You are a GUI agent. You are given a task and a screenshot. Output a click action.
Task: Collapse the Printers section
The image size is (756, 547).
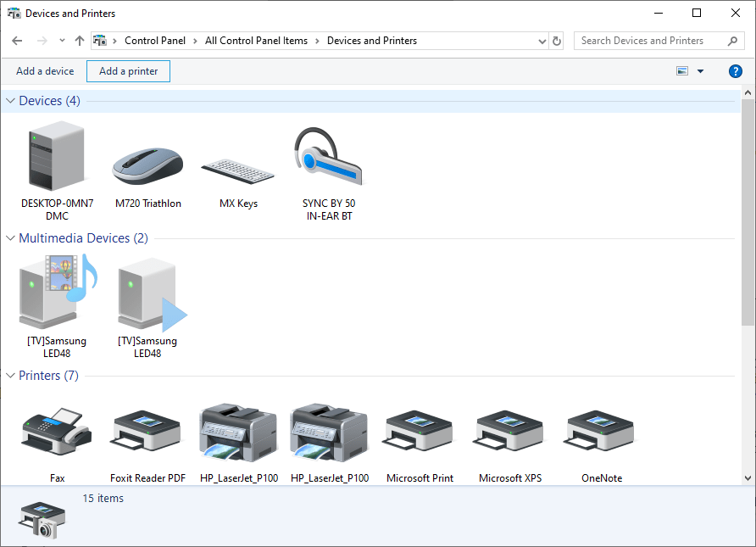coord(9,375)
